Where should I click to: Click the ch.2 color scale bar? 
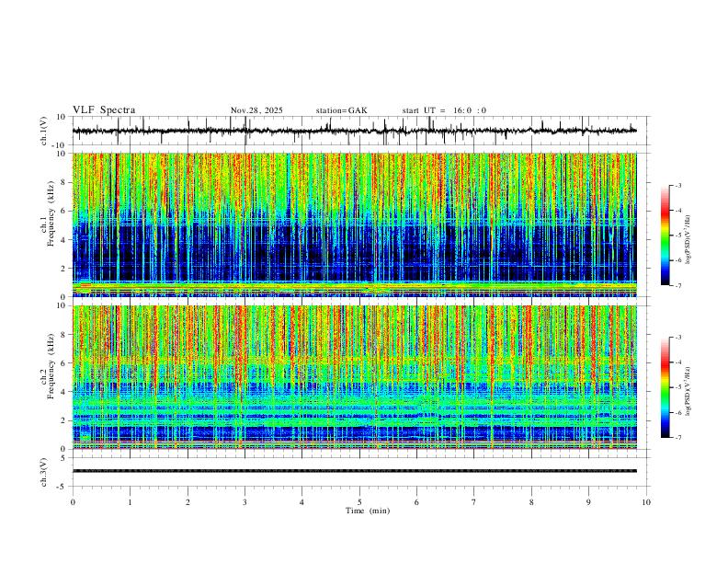tap(665, 387)
